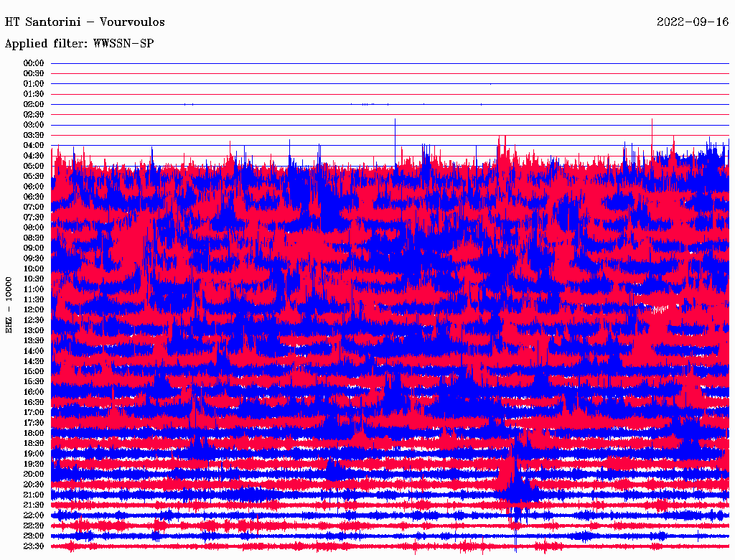Click the 09:30 time label
735x560 pixels.
point(33,258)
